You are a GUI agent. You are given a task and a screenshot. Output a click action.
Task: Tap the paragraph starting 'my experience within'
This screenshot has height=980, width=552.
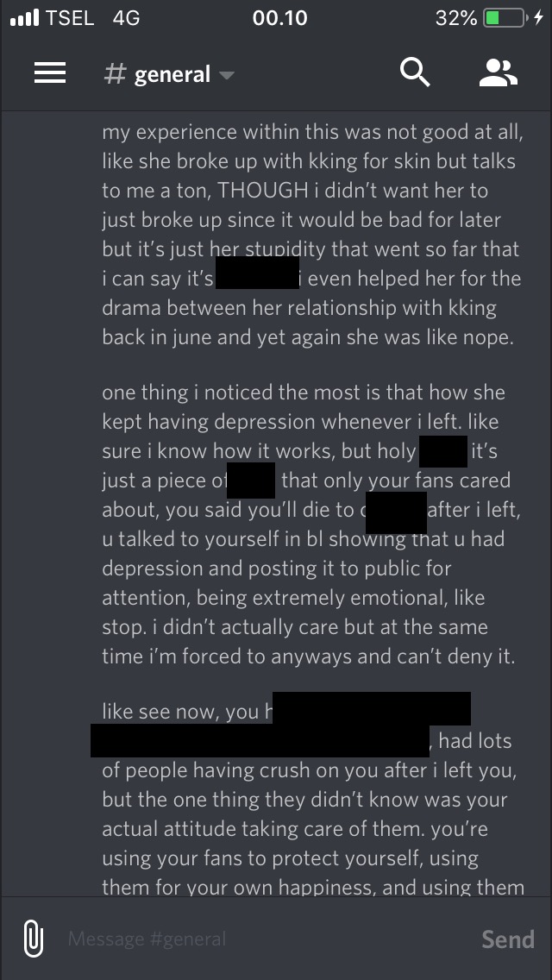coord(311,235)
